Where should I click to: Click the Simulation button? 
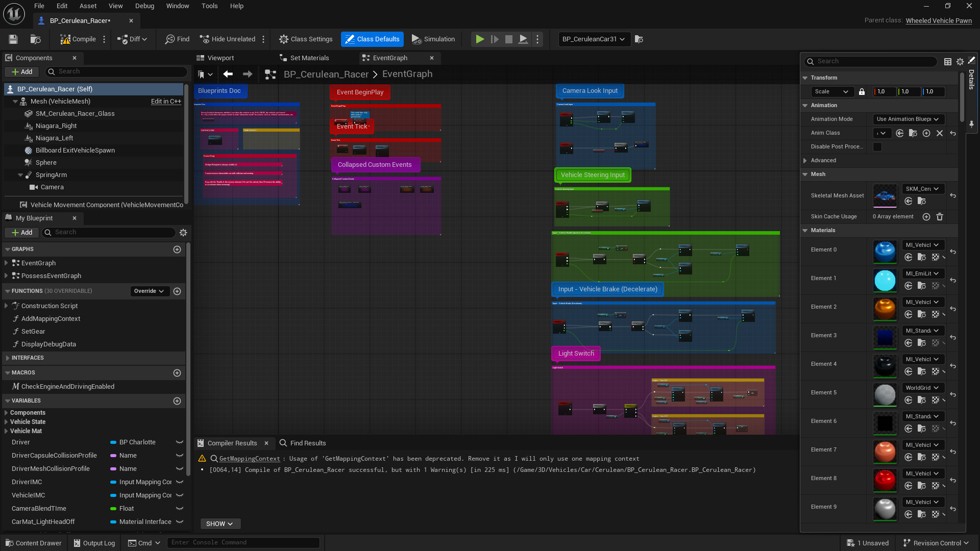tap(433, 39)
